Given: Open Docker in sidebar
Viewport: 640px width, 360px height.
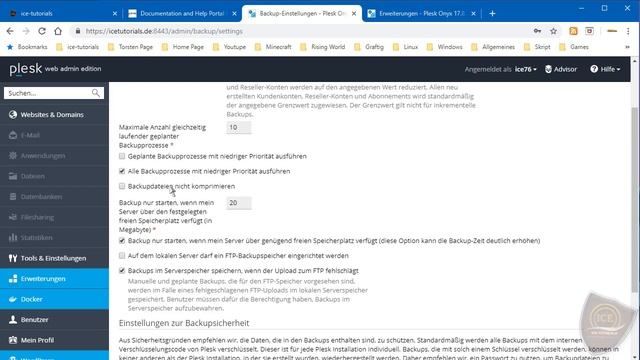Looking at the screenshot, I should [x=54, y=299].
